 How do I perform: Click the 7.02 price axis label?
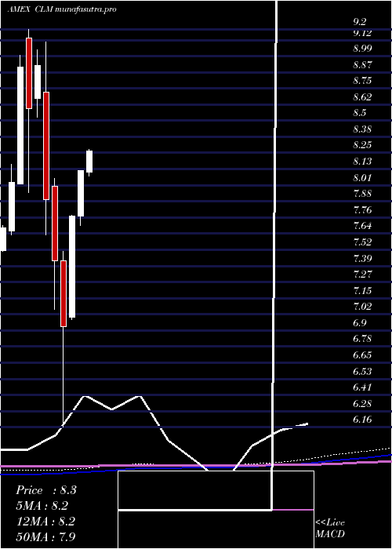tap(362, 307)
